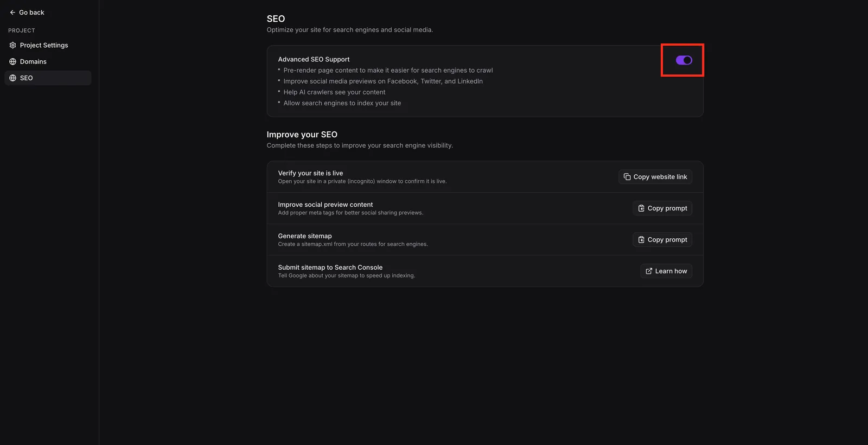868x445 pixels.
Task: Copy prompt for improving social preview content
Action: coord(662,208)
